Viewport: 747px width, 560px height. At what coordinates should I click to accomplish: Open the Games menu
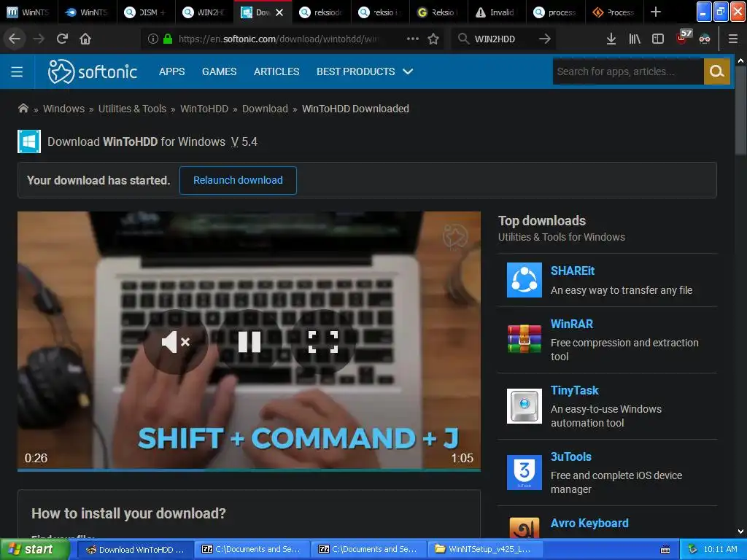click(219, 71)
